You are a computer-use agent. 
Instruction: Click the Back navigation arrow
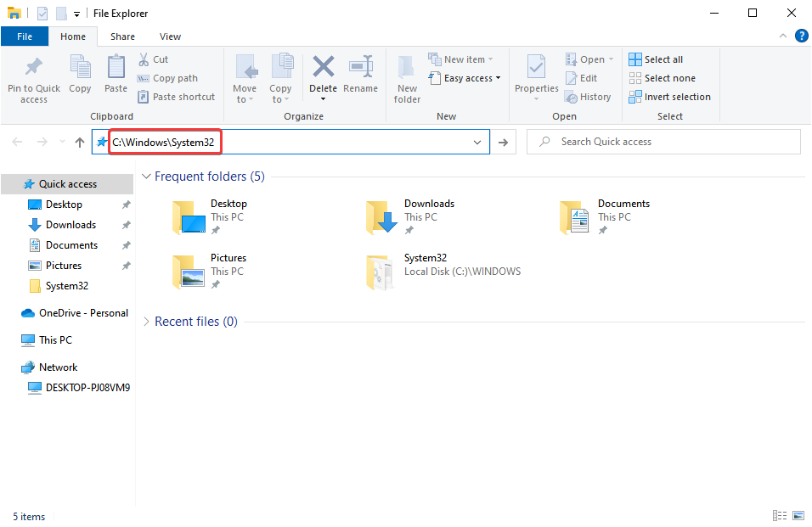[17, 142]
